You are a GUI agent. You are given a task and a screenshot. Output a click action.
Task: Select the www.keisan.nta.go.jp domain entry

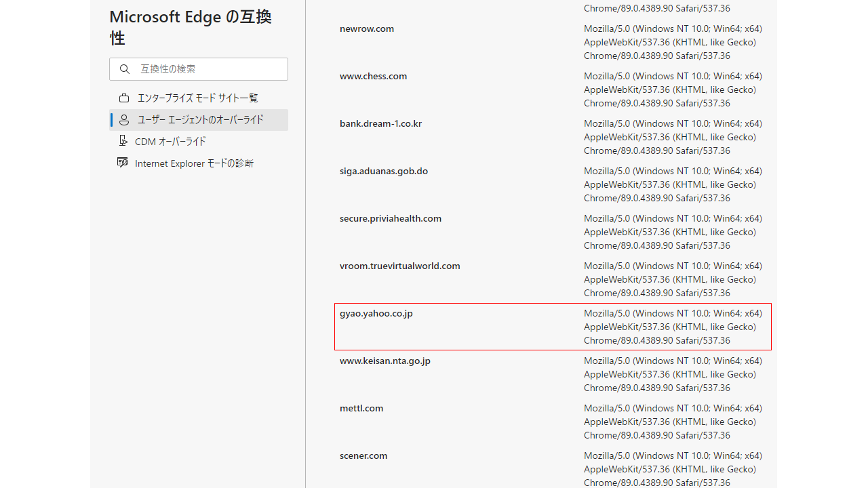pyautogui.click(x=385, y=361)
